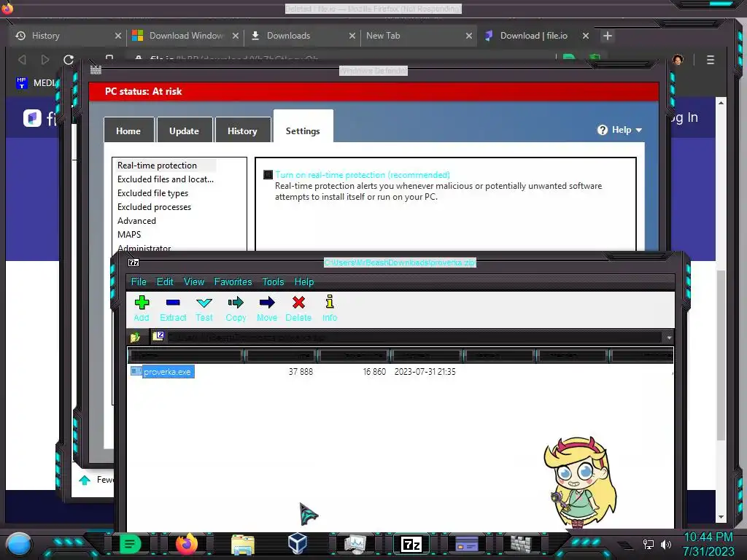The width and height of the screenshot is (747, 560).
Task: Click the Add button in 7-Zip toolbar
Action: [142, 308]
